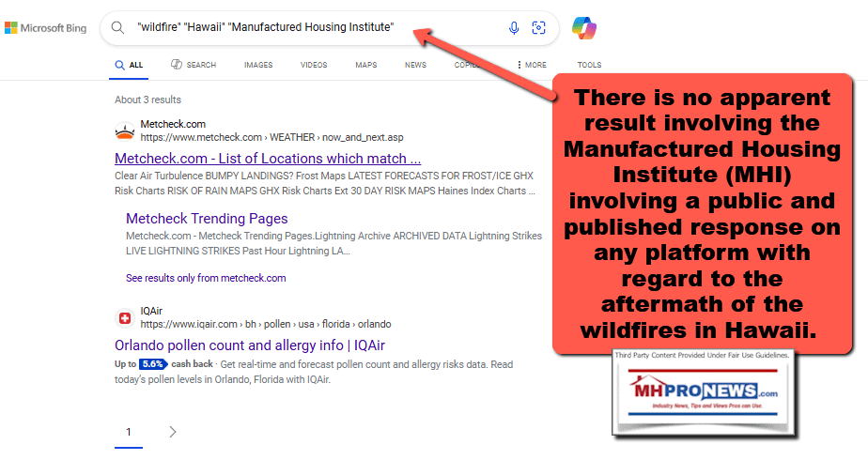
Task: Click the Metcheck.com site name text
Action: pos(173,124)
